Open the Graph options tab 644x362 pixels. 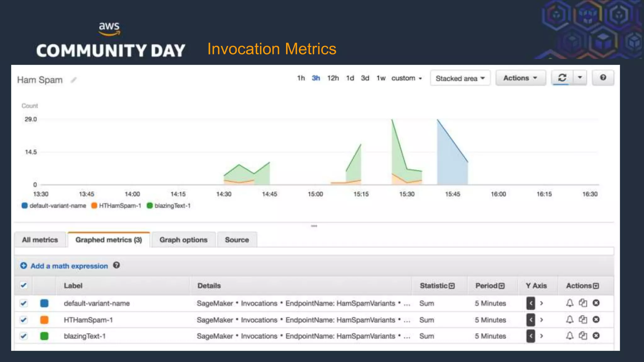(183, 240)
